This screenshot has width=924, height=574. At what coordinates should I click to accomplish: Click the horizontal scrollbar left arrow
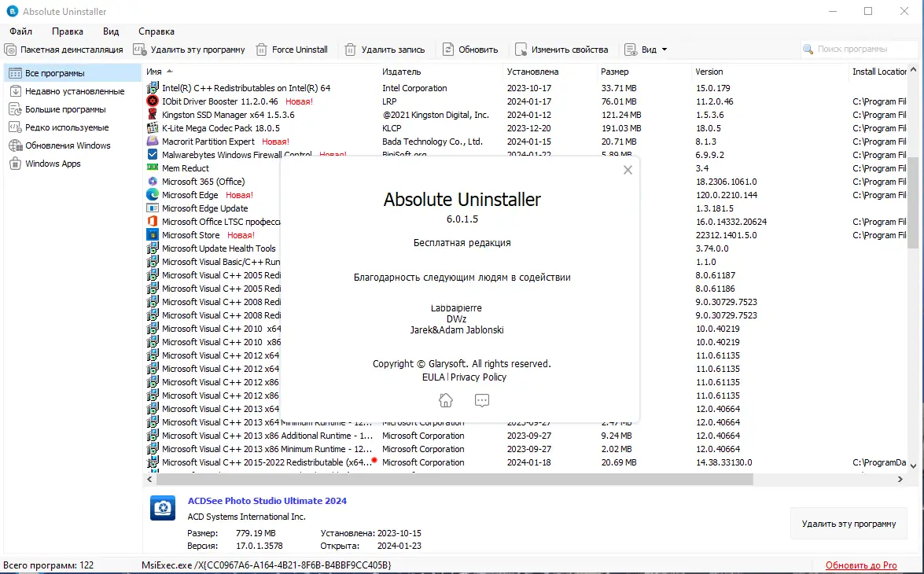pyautogui.click(x=149, y=479)
